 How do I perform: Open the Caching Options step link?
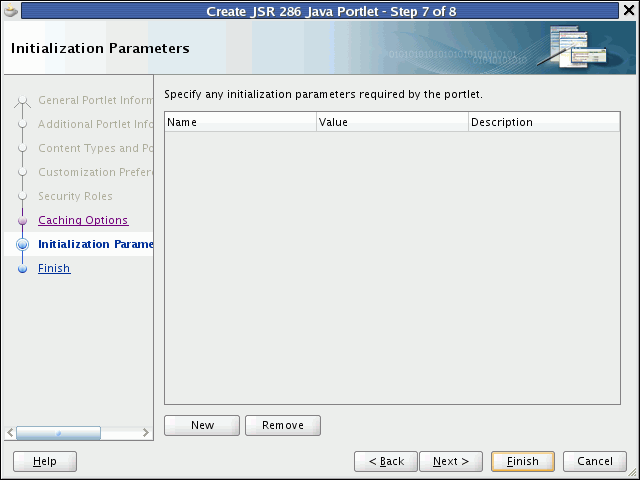pos(83,220)
